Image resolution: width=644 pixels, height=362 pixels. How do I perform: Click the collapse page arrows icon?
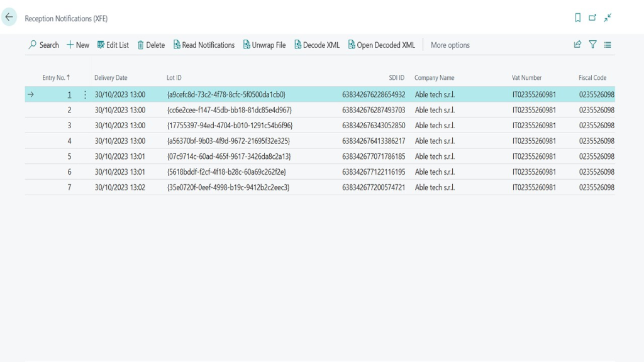coord(608,18)
